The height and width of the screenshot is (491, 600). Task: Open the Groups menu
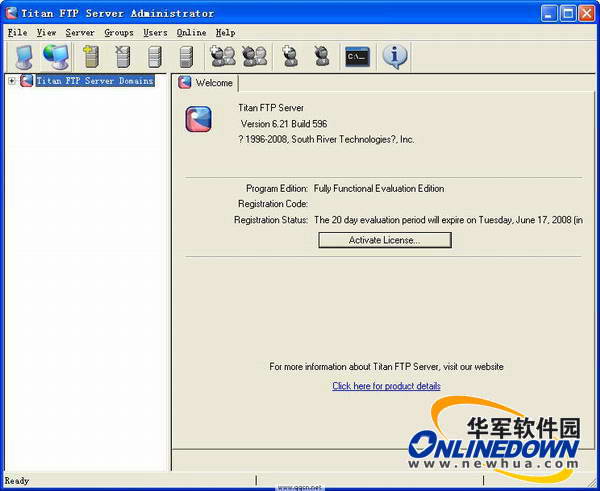[x=119, y=33]
